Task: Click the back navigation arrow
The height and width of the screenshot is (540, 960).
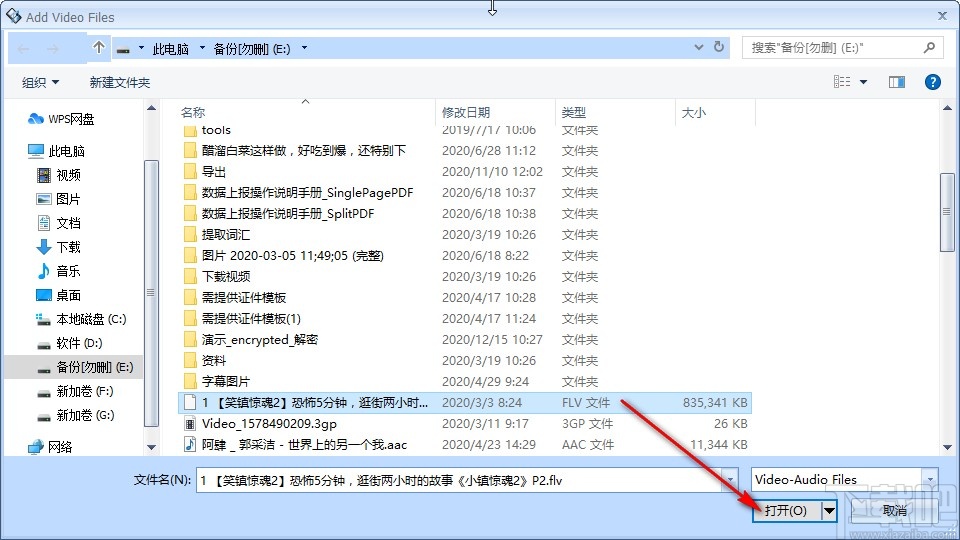Action: click(24, 48)
